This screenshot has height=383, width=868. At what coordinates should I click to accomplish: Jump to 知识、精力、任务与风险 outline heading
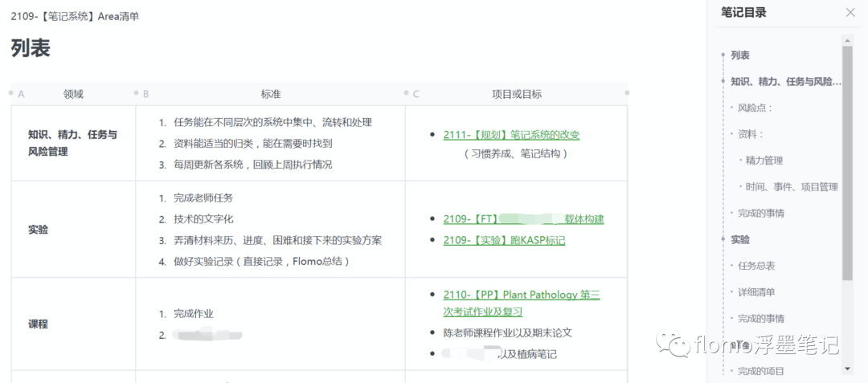(x=786, y=82)
